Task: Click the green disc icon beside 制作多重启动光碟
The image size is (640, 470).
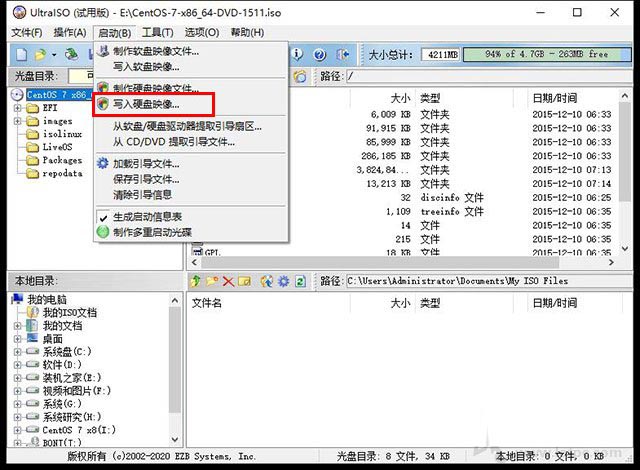Action: click(103, 232)
